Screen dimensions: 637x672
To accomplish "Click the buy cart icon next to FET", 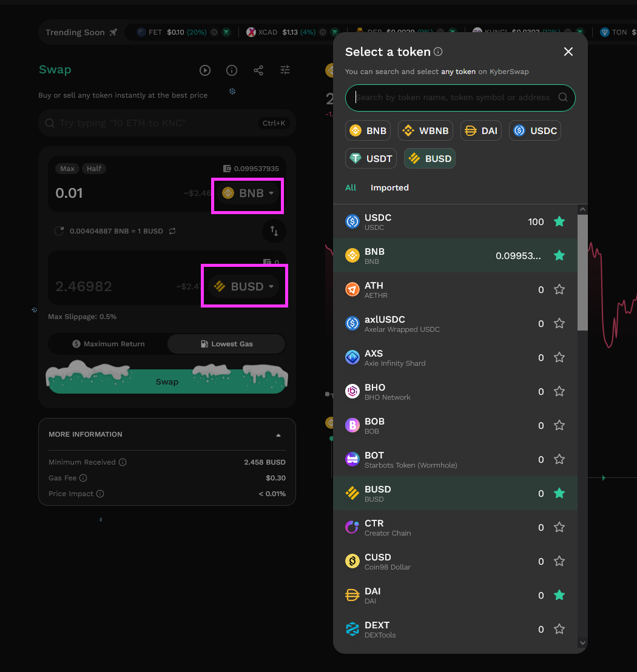I will (226, 32).
